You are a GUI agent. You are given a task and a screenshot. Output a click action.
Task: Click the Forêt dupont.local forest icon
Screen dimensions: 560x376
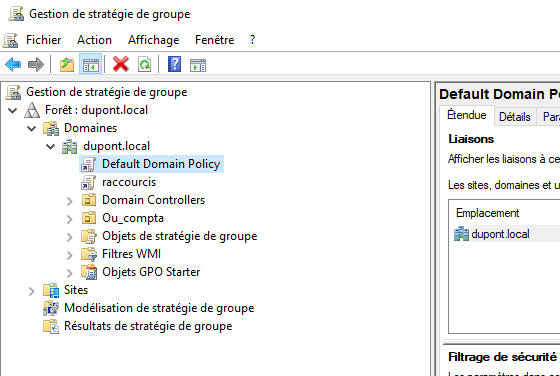32,110
